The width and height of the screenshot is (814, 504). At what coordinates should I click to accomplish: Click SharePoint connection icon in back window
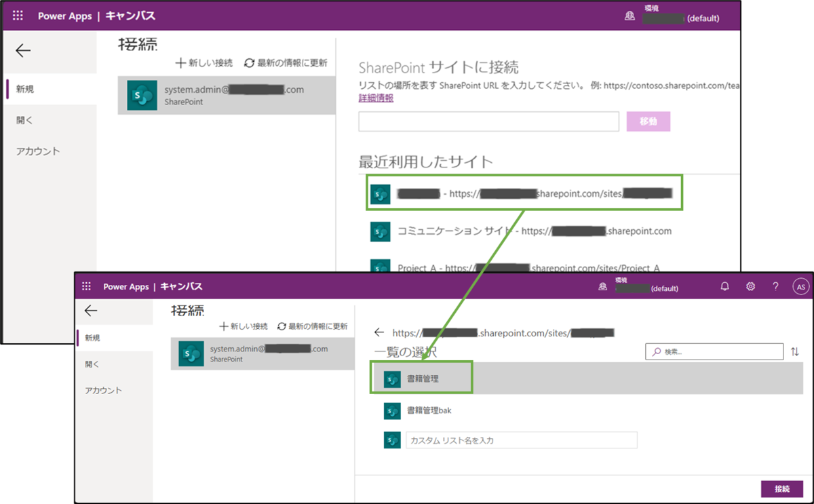(142, 96)
